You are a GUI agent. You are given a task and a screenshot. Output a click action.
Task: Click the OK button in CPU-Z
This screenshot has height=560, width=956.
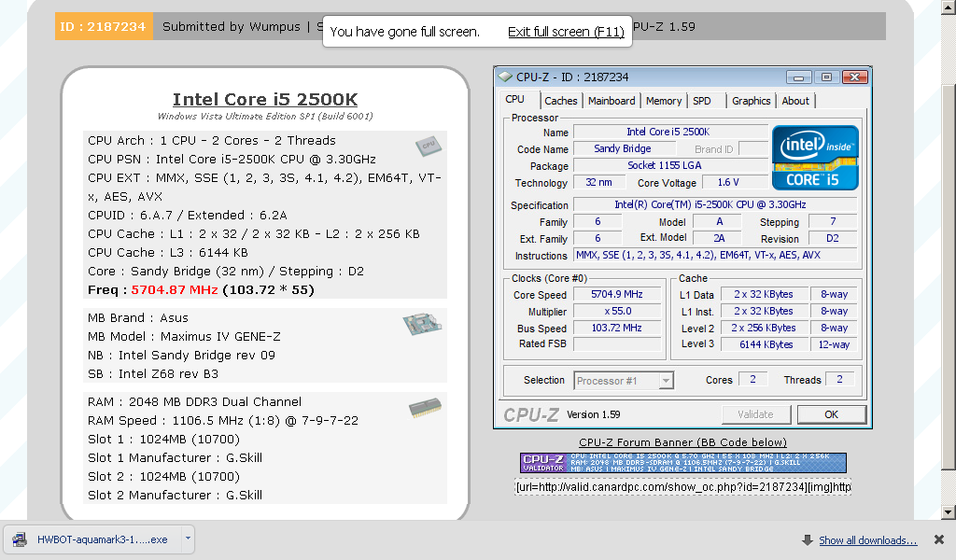pyautogui.click(x=831, y=414)
